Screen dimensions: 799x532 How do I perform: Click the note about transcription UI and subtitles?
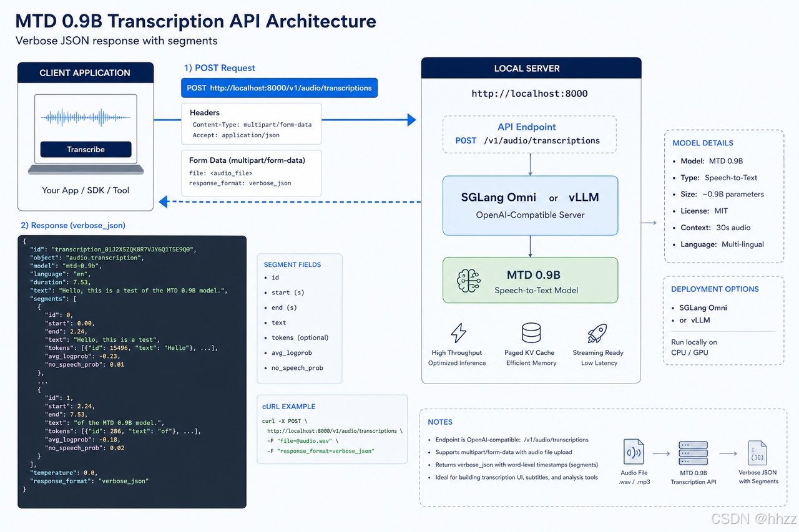click(516, 477)
